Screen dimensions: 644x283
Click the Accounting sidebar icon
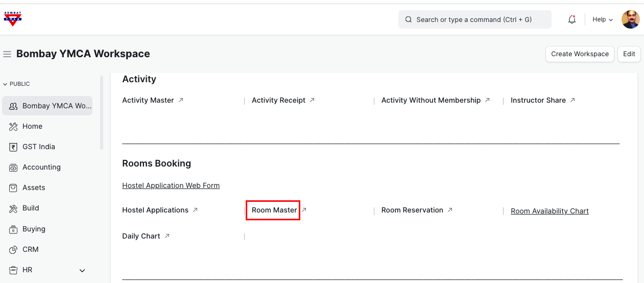[13, 168]
